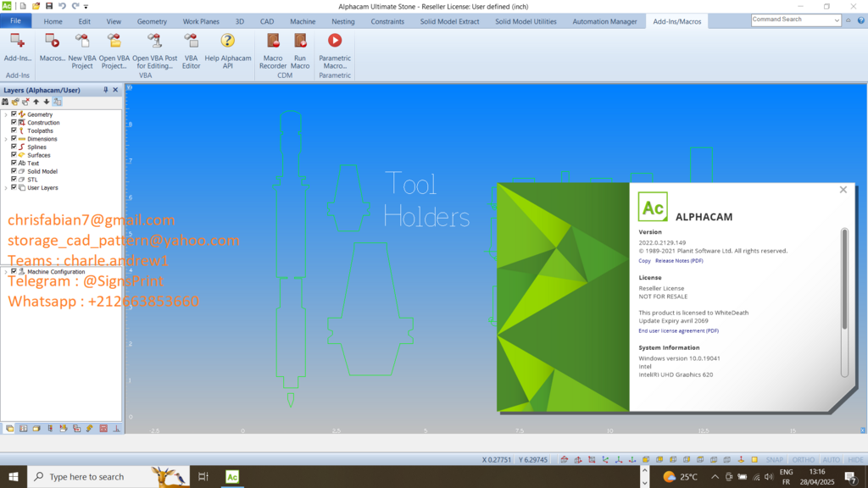Open the Macros list icon

(52, 41)
